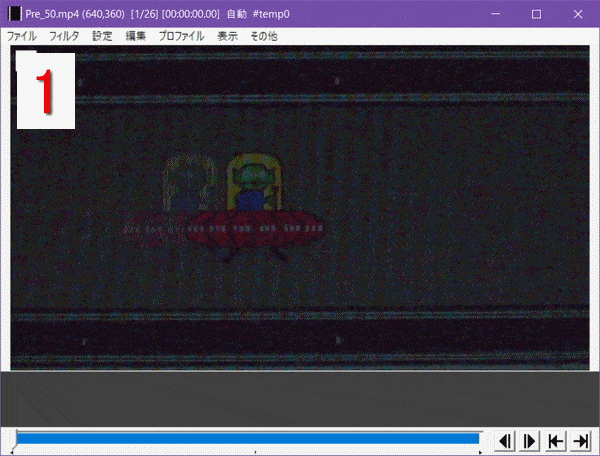Open the プロファイル menu
This screenshot has width=600, height=456.
pos(181,36)
